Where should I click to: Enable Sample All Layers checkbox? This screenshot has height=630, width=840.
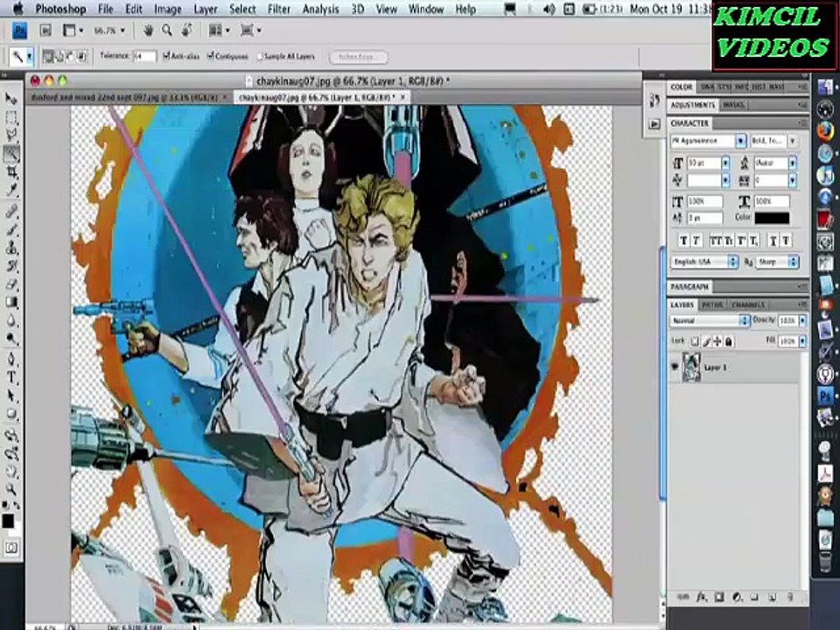pyautogui.click(x=260, y=56)
